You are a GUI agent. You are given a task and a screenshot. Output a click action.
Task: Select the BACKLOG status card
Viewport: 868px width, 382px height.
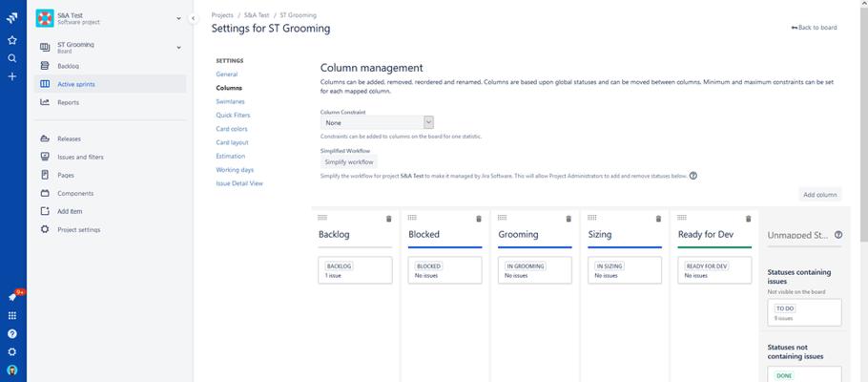pos(356,270)
